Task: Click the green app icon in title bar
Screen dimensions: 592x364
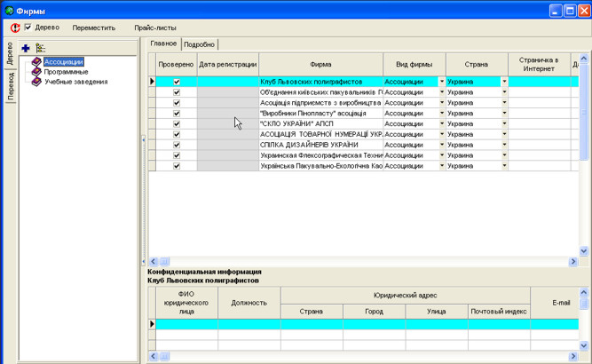Action: [x=9, y=9]
